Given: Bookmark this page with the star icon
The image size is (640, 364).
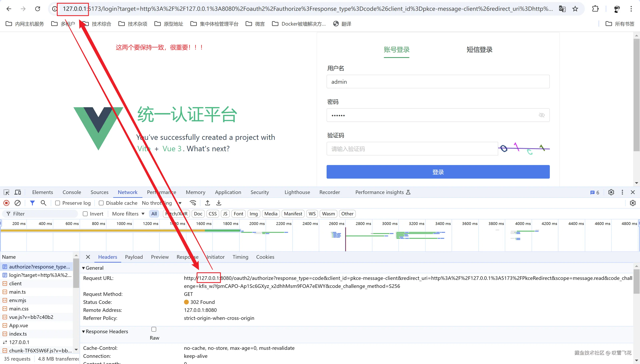Looking at the screenshot, I should click(x=575, y=9).
